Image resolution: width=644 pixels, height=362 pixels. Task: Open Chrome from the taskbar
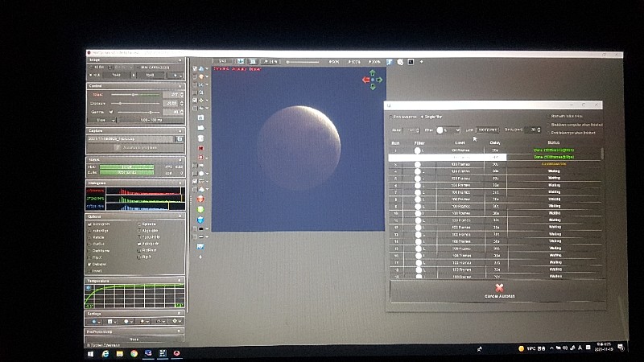pos(134,353)
